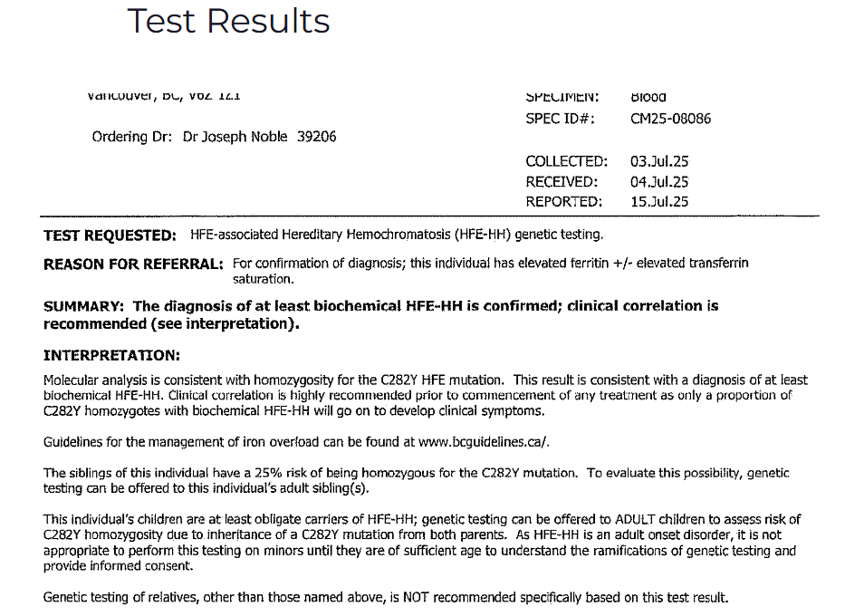Click the sentence "Genetic testing of relatives"

tap(385, 597)
